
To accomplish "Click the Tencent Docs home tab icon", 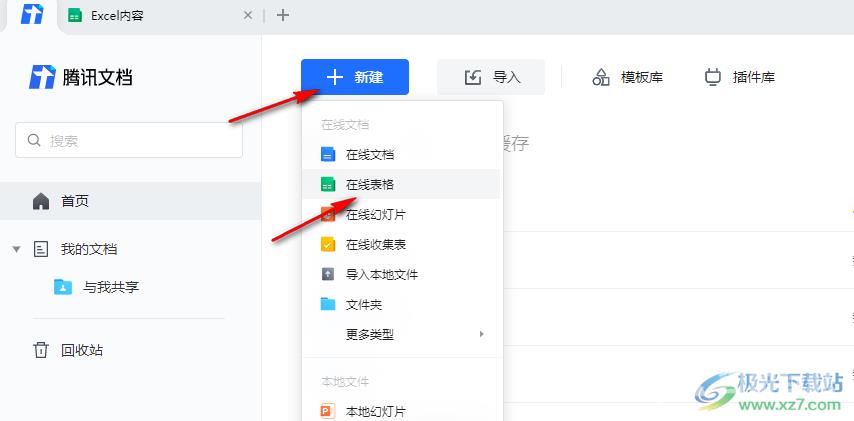I will 32,15.
